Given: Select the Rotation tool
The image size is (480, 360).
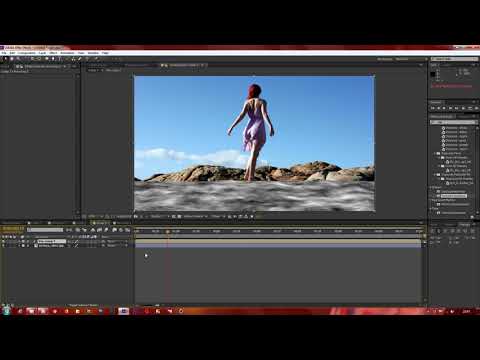Looking at the screenshot, I should [x=26, y=59].
